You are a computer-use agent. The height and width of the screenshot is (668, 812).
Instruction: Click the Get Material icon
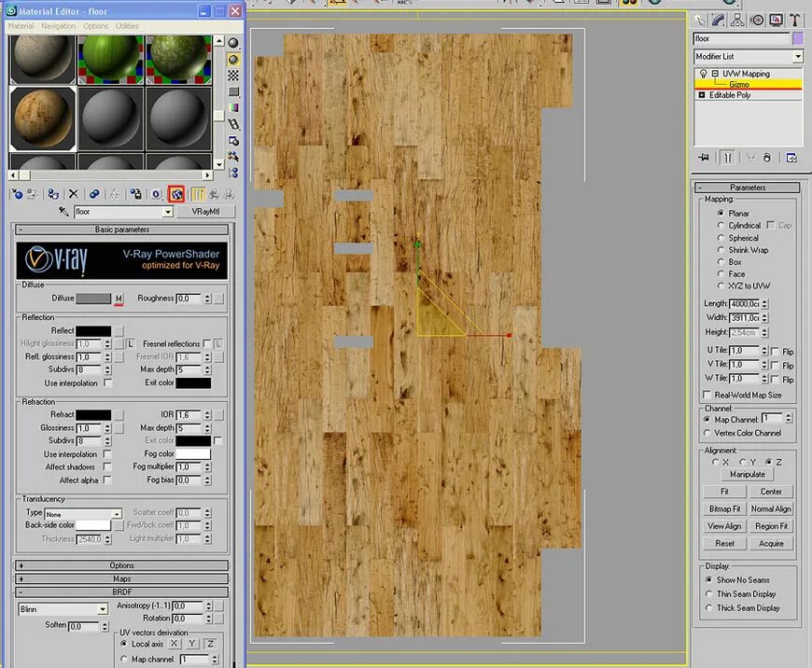[17, 194]
